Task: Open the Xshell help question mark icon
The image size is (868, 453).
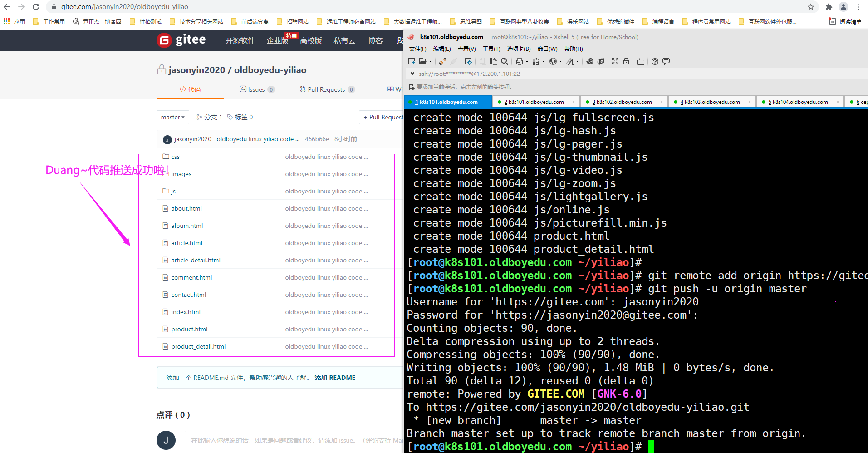Action: click(x=655, y=62)
